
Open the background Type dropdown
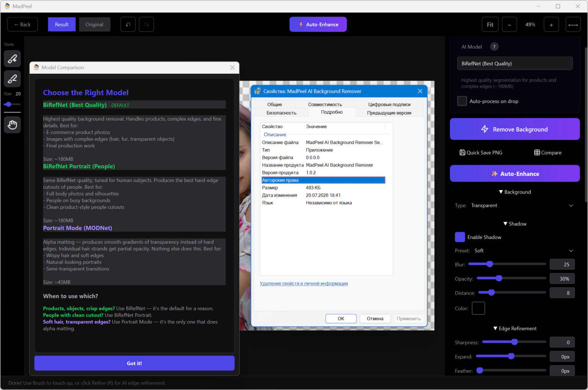pos(522,205)
